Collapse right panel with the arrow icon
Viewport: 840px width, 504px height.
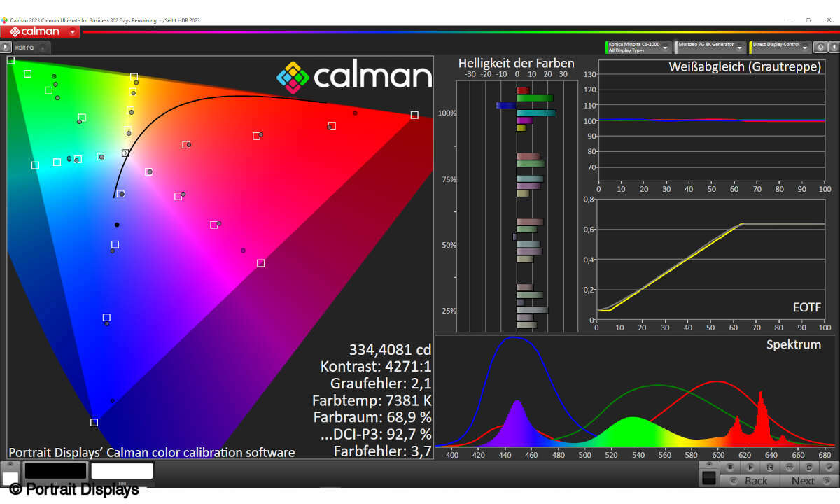(x=833, y=48)
